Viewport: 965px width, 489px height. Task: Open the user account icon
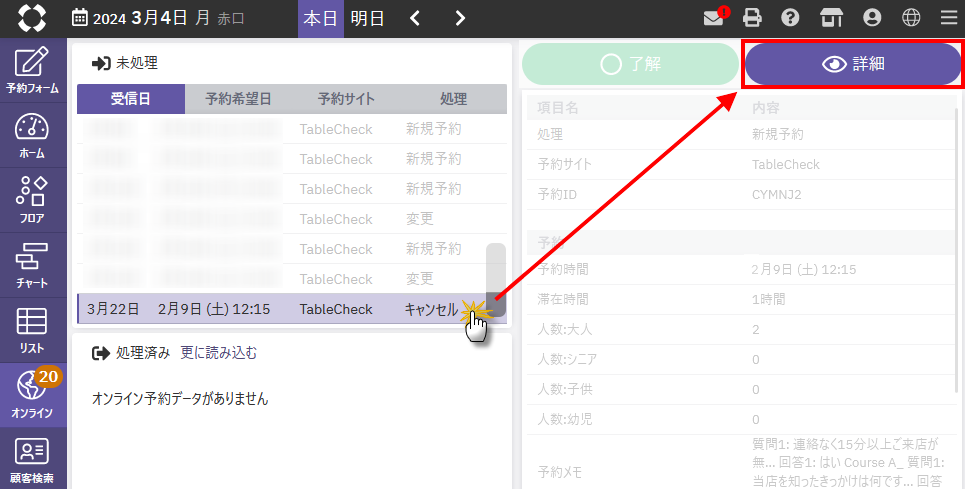pyautogui.click(x=872, y=18)
